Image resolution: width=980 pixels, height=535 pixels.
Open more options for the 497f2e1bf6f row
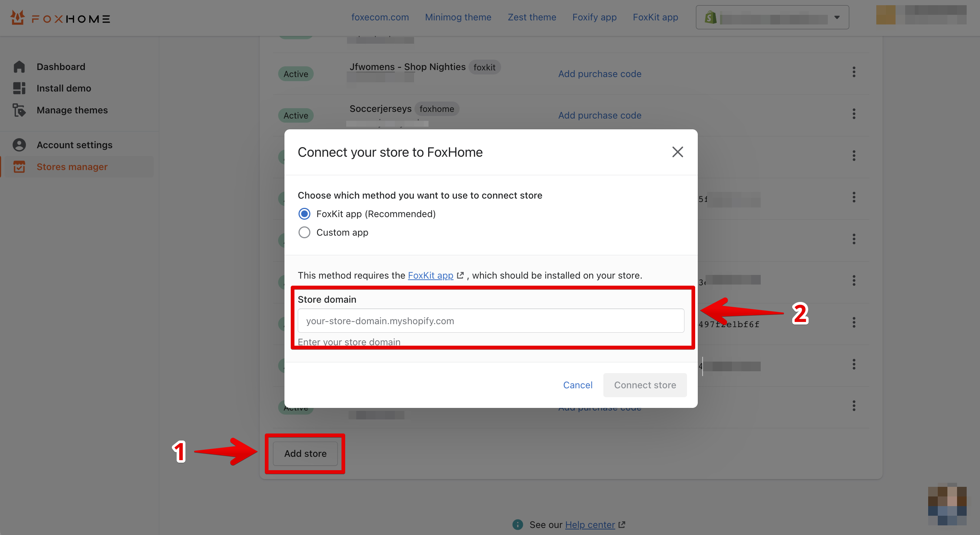tap(854, 322)
